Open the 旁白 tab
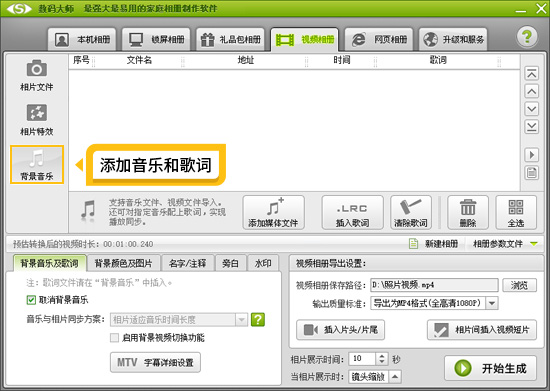Image resolution: width=550 pixels, height=391 pixels. [230, 263]
